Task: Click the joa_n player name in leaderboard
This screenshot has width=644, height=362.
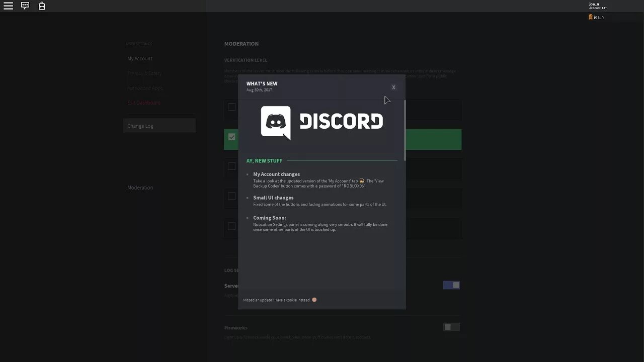Action: [599, 17]
